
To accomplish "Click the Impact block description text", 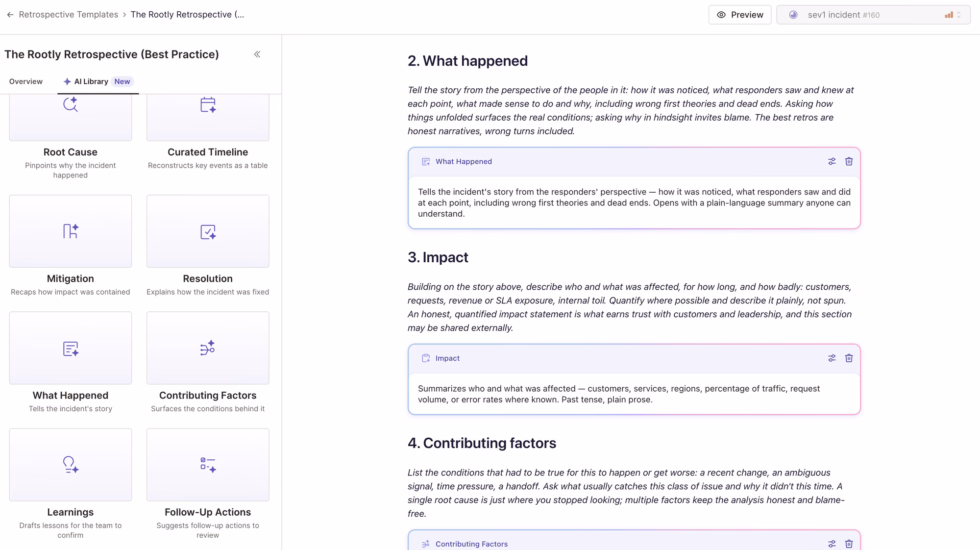I will point(619,394).
